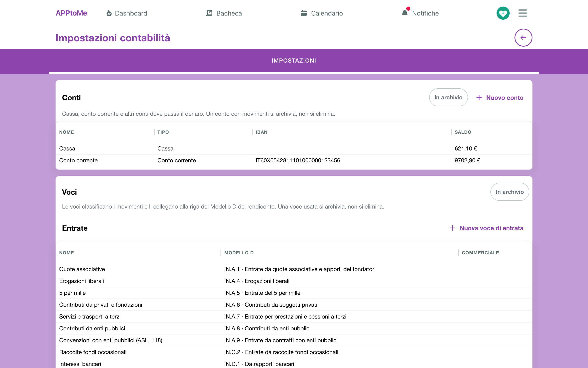Image resolution: width=588 pixels, height=368 pixels.
Task: Click the 9702,90 € balance
Action: (x=467, y=160)
